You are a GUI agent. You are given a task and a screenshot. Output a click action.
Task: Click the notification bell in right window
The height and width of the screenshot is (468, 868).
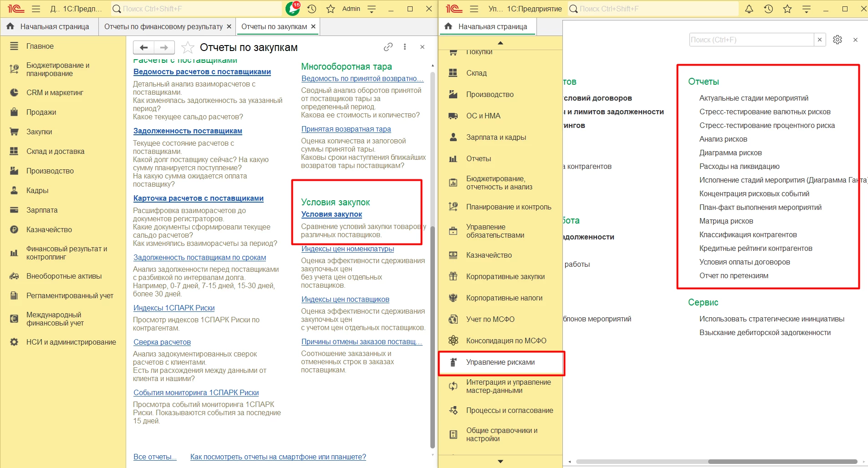749,9
